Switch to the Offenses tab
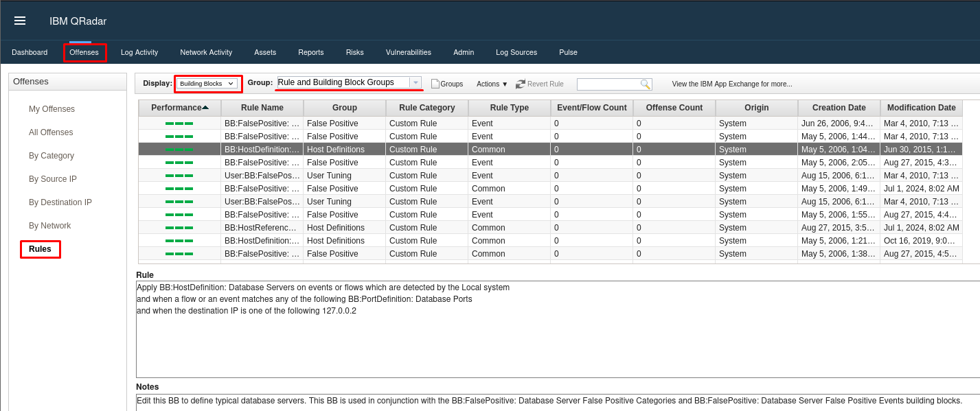The width and height of the screenshot is (980, 411). pyautogui.click(x=84, y=52)
